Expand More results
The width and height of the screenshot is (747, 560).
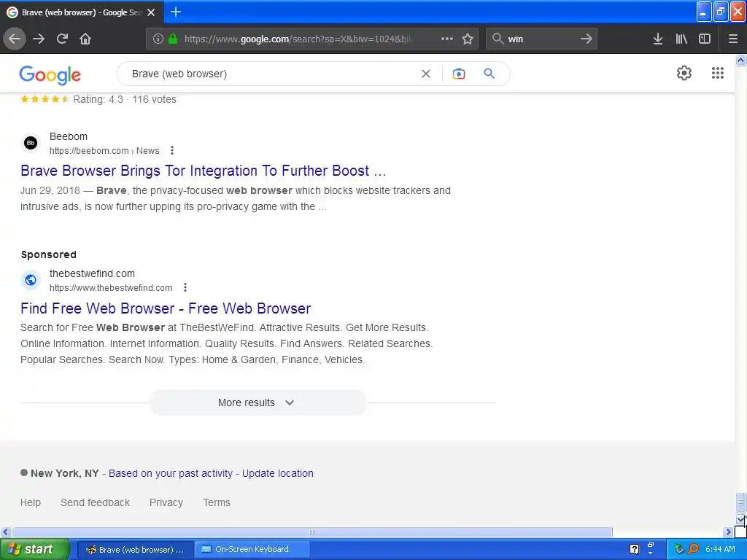pos(258,402)
